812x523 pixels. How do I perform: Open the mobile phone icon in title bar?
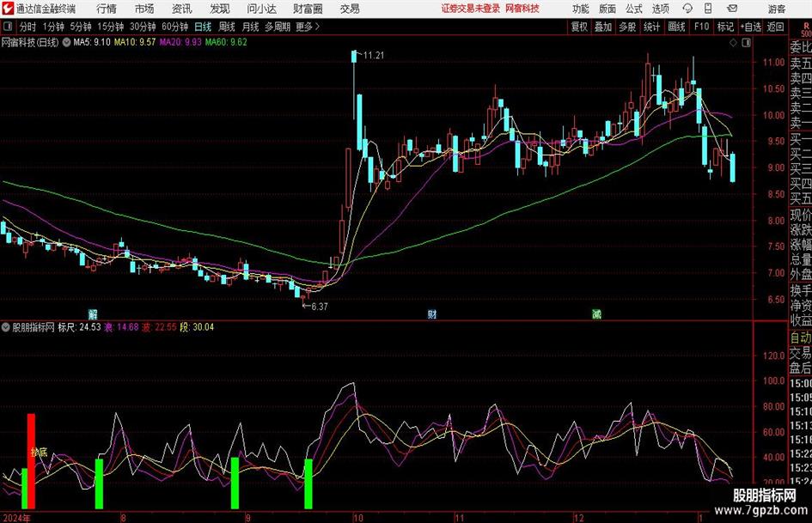[x=708, y=9]
